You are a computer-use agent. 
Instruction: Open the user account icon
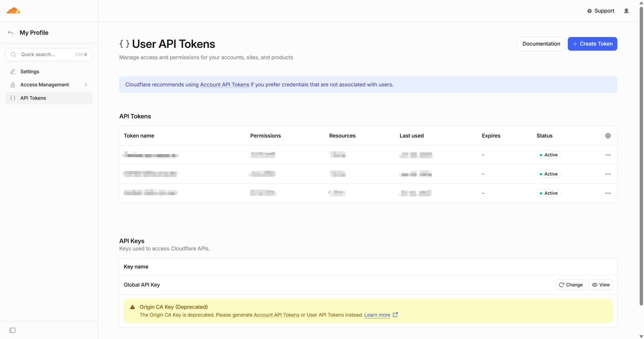point(626,11)
